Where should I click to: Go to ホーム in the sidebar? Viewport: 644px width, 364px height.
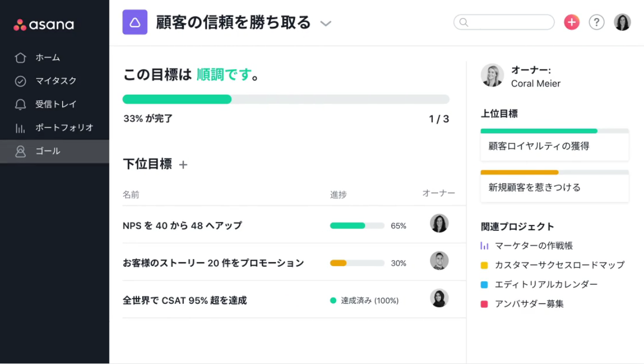[47, 58]
